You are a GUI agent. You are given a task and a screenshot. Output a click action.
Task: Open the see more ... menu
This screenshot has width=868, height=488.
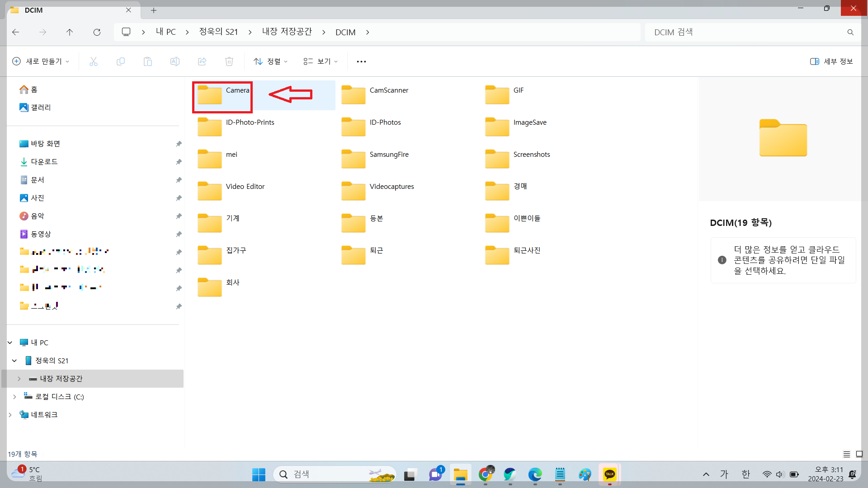[361, 61]
